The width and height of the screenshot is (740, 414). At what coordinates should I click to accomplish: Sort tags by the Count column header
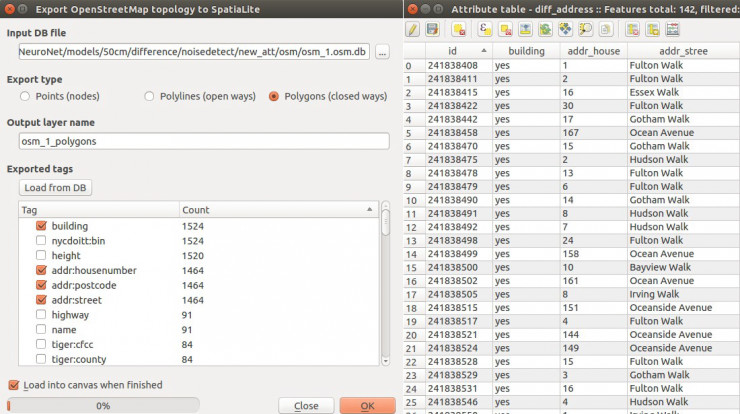coord(279,210)
